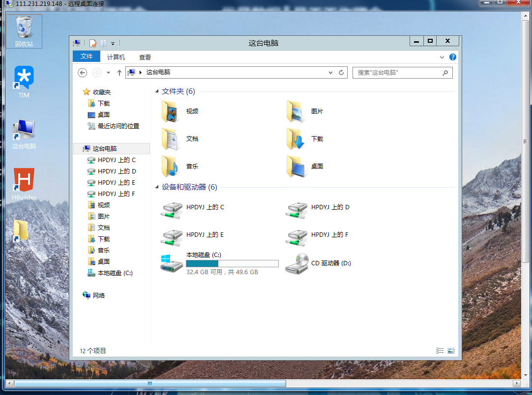The height and width of the screenshot is (395, 532).
Task: Open the quick access toolbar customize dropdown
Action: tap(113, 43)
